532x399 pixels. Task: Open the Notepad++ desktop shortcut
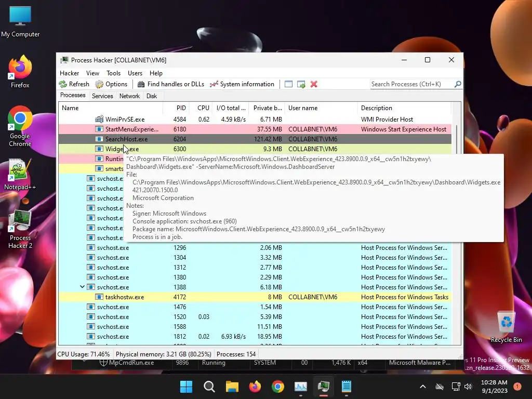click(x=20, y=174)
